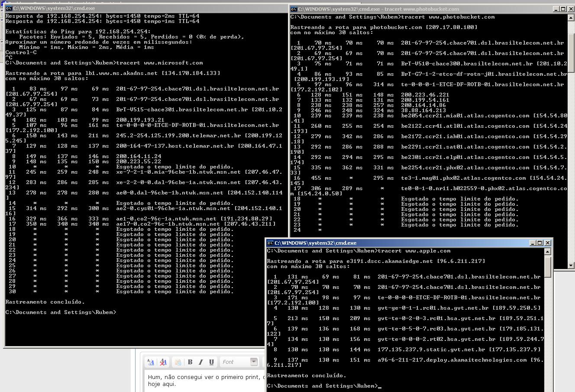Click the command text "tracert www.microsoft.com"
The width and height of the screenshot is (575, 392).
[159, 63]
